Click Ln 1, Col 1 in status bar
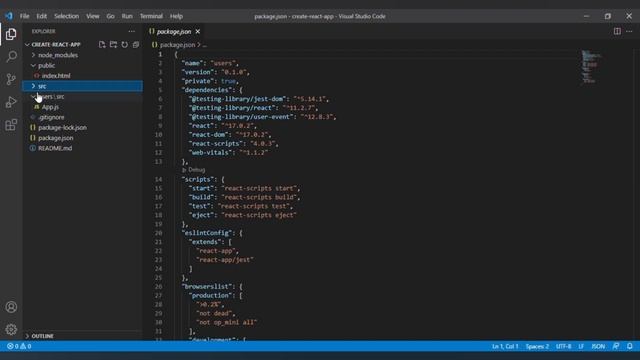640x360 pixels. click(x=505, y=346)
